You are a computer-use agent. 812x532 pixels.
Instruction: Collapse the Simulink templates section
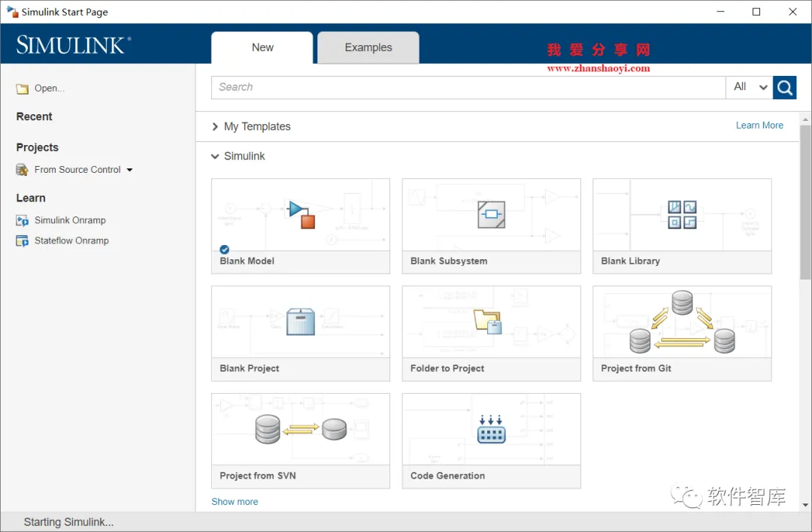point(215,156)
